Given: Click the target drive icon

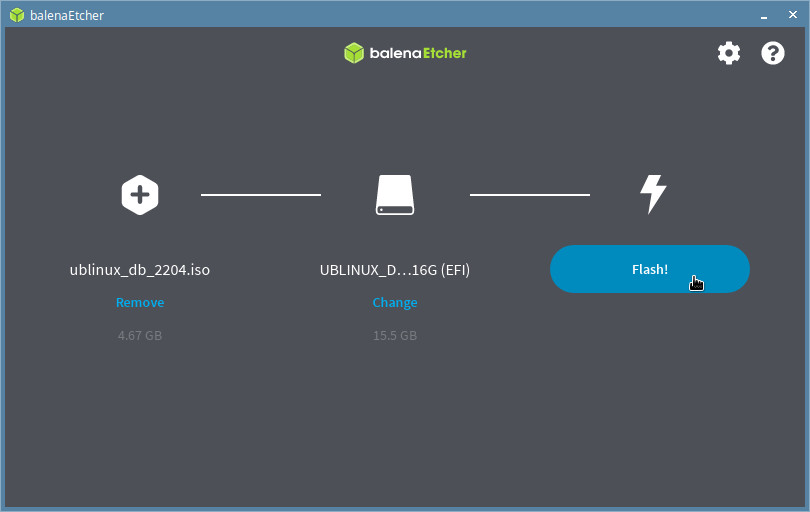Looking at the screenshot, I should (395, 195).
